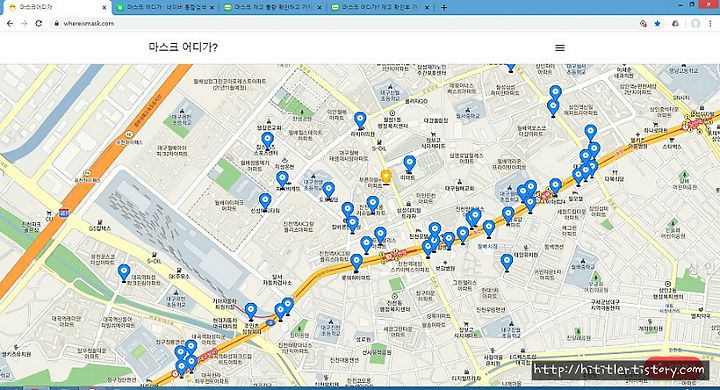Go back using the browser back arrow
720x390 pixels.
point(10,23)
